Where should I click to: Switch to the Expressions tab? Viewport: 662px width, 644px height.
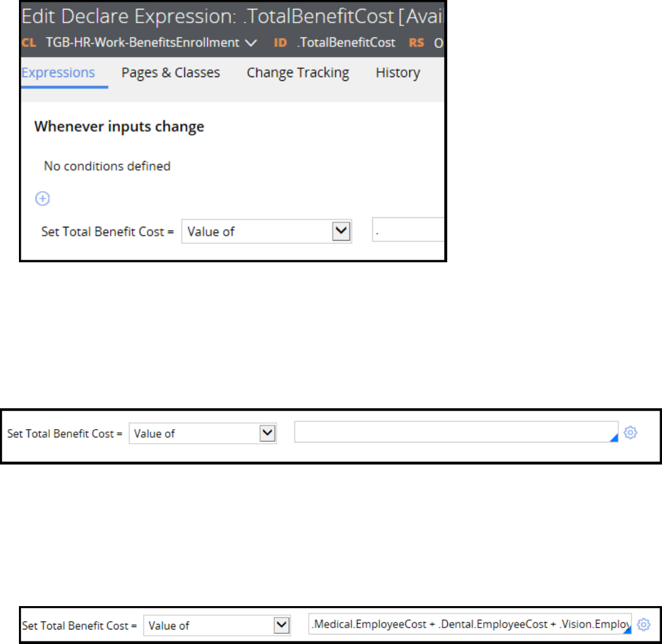tap(58, 73)
